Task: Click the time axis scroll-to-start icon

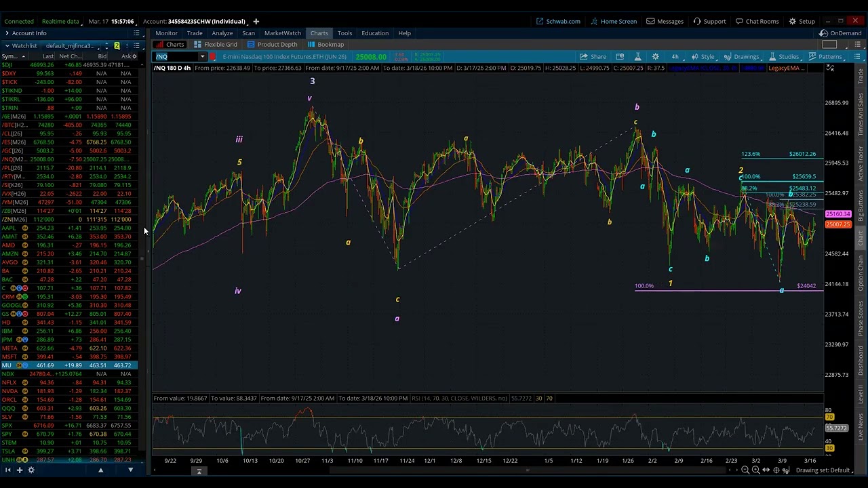Action: [199, 470]
